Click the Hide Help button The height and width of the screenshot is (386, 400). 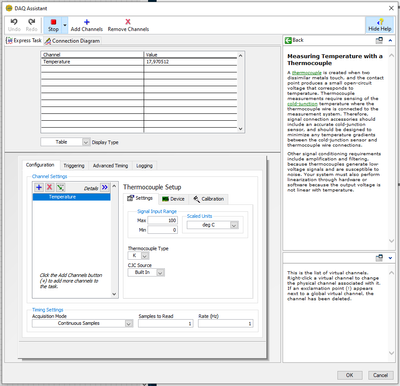click(x=380, y=25)
